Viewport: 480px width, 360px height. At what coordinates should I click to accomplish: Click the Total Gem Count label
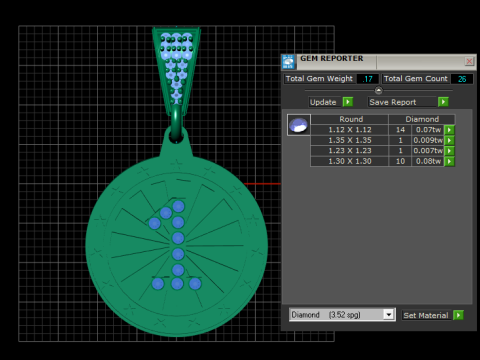416,79
